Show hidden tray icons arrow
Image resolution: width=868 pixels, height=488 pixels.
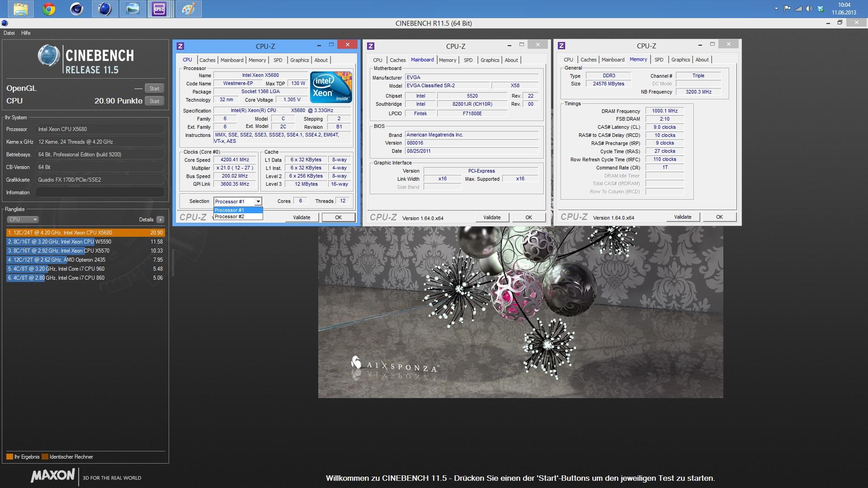tap(776, 9)
